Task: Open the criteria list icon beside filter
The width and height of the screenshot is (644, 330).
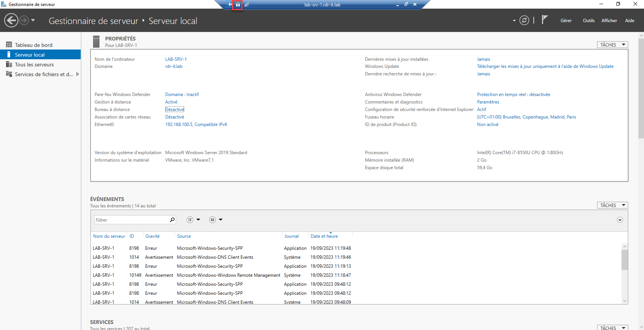Action: (x=190, y=220)
